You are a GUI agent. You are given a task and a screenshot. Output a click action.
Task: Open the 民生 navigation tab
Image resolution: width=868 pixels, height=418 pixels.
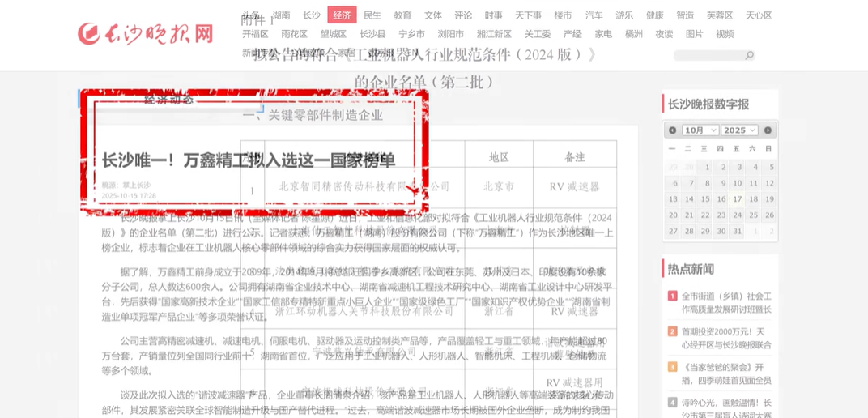point(372,15)
